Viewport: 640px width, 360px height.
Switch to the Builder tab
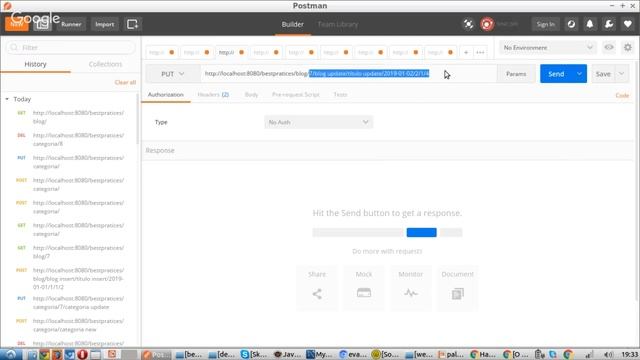click(x=293, y=24)
